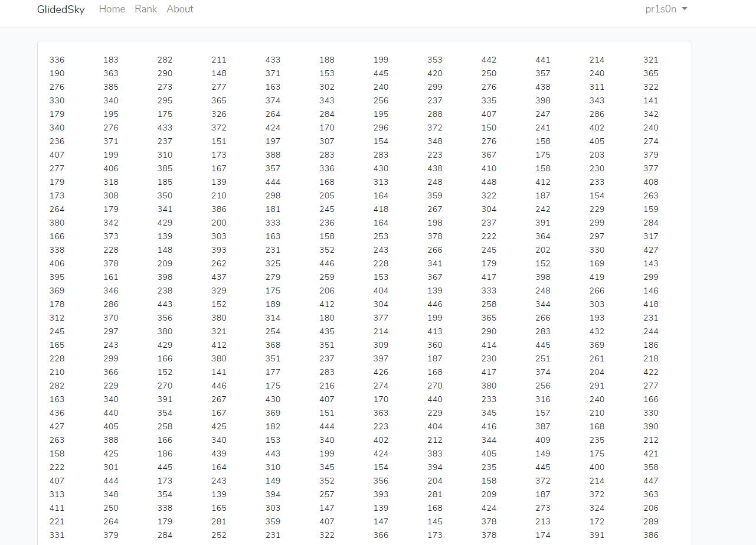The image size is (756, 545).
Task: Select the number 190
Action: 57,73
